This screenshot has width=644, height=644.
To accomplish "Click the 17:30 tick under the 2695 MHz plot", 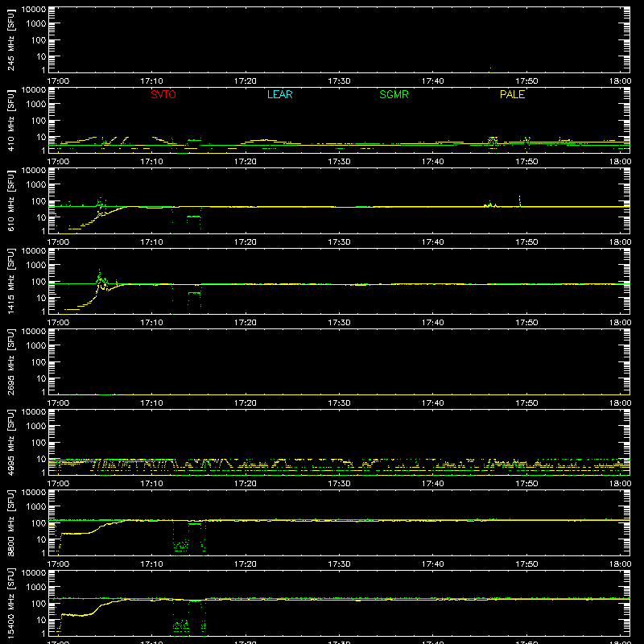I will click(339, 403).
